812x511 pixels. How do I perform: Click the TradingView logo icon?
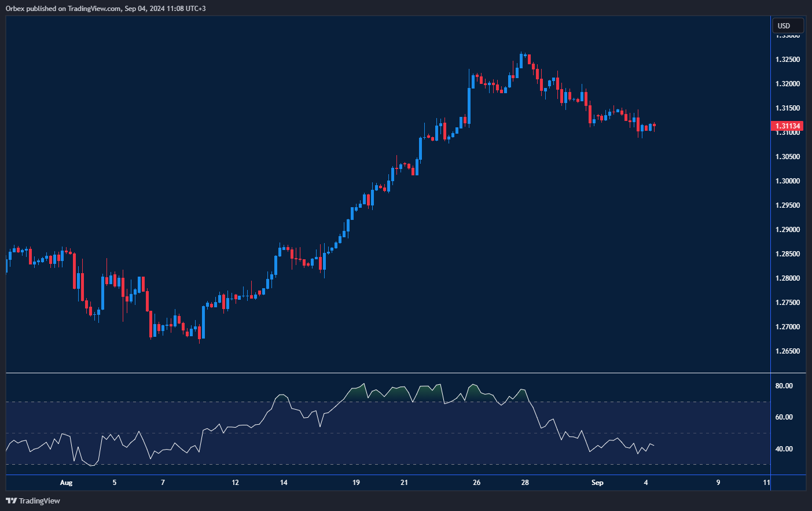(x=10, y=500)
